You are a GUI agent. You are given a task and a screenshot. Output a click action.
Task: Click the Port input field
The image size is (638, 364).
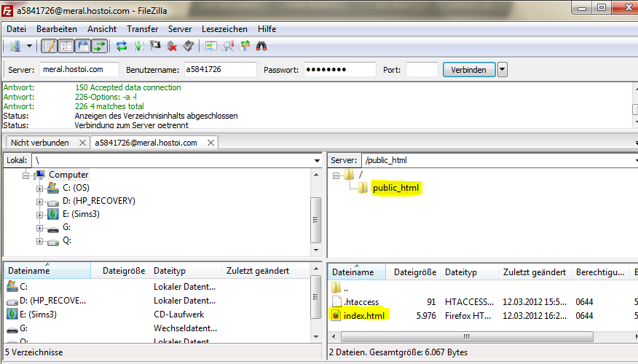pyautogui.click(x=422, y=70)
